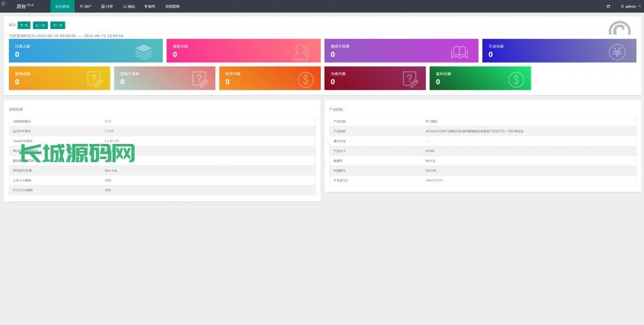Open the 用户 (Users) menu
Viewport: 644px width, 325px height.
coord(86,6)
